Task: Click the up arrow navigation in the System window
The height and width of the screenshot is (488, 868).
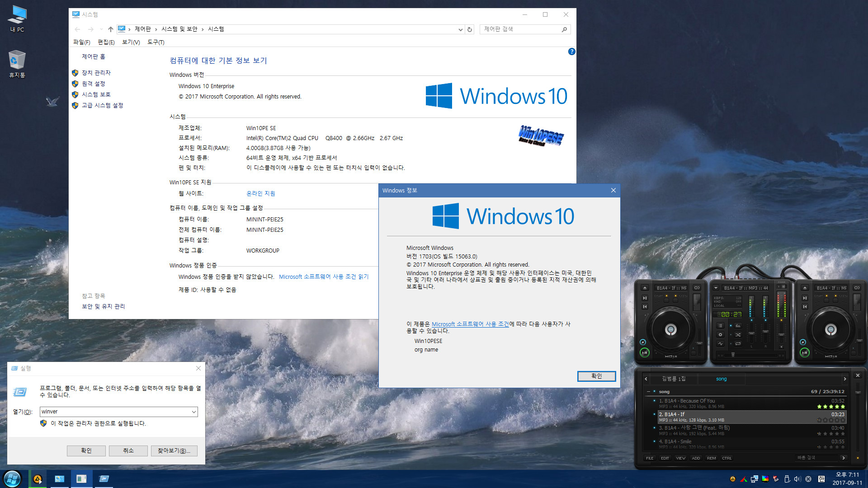Action: 111,29
